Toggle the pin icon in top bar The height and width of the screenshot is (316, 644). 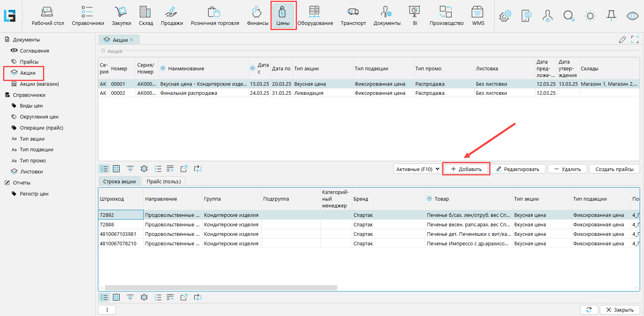coord(611,16)
